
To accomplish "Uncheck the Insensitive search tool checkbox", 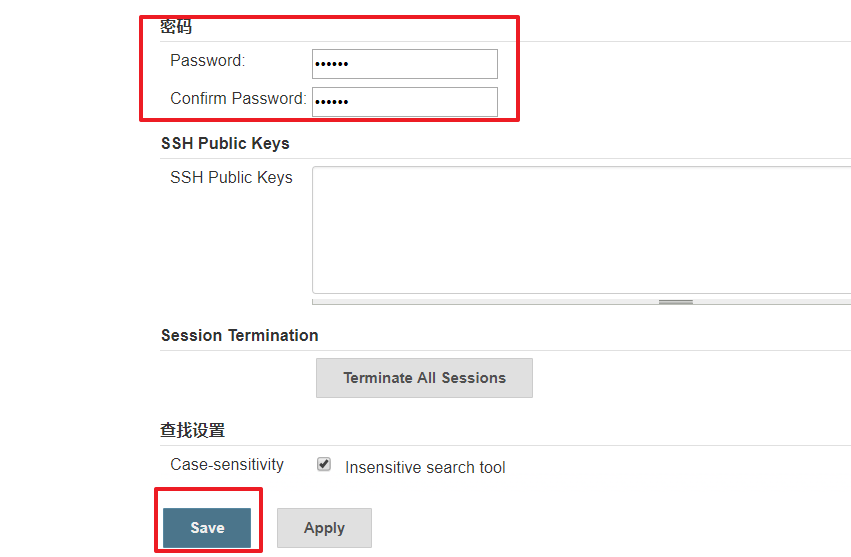I will point(324,464).
